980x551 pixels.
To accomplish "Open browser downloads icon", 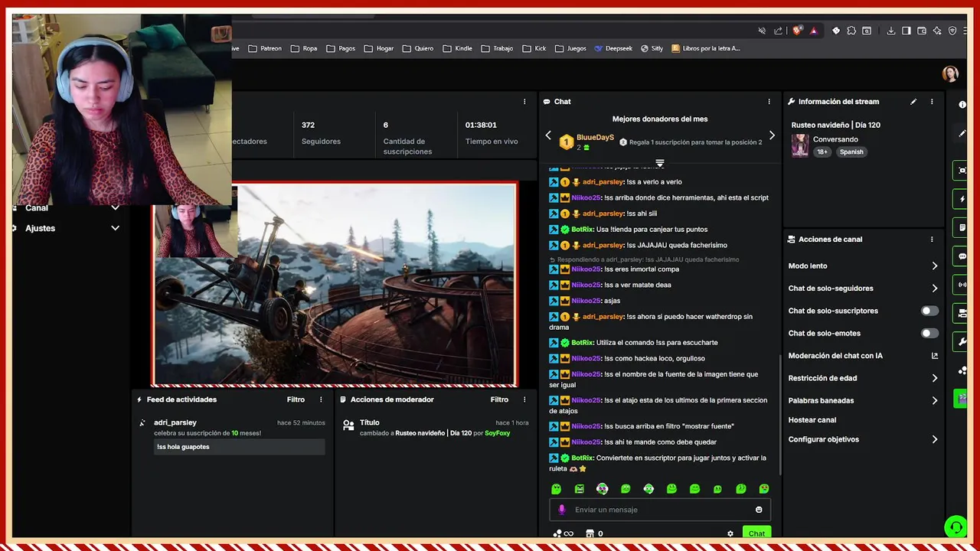I will (x=891, y=31).
